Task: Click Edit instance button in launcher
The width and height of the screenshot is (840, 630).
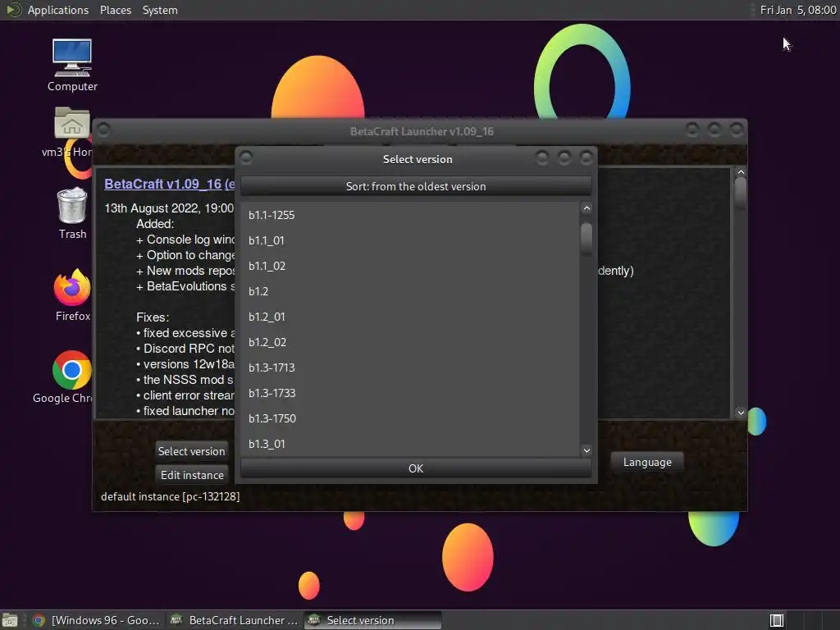Action: tap(192, 475)
